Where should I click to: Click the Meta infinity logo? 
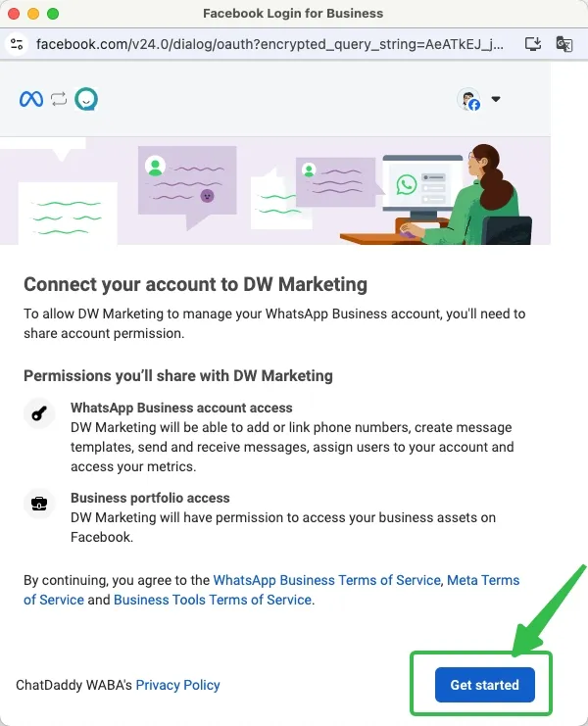(x=31, y=99)
